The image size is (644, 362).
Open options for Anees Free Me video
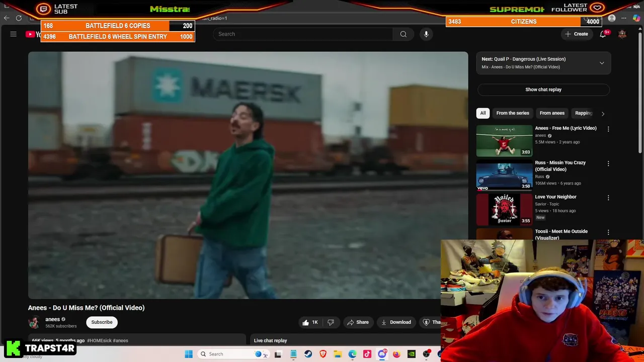(608, 129)
